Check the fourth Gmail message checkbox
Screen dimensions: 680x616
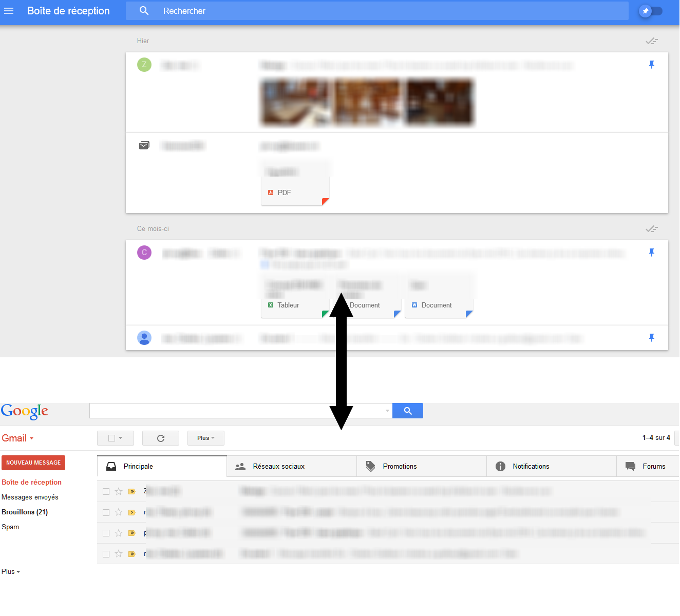coord(106,554)
